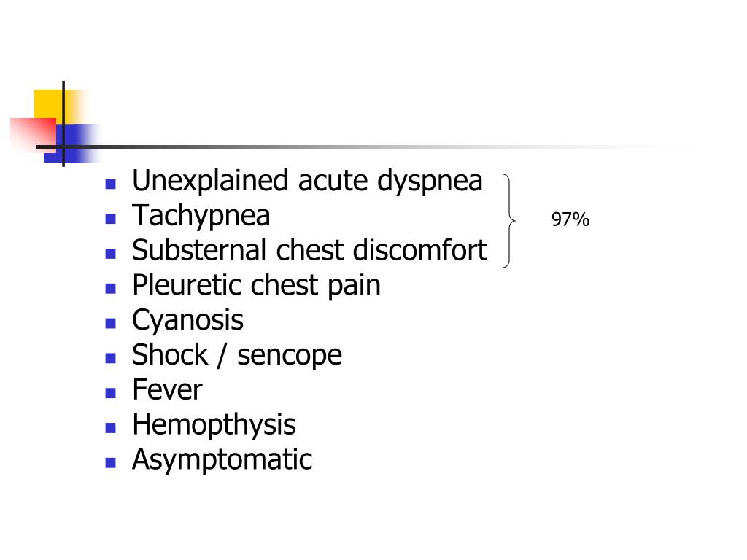Click the Shock / sencope text

coord(237,355)
